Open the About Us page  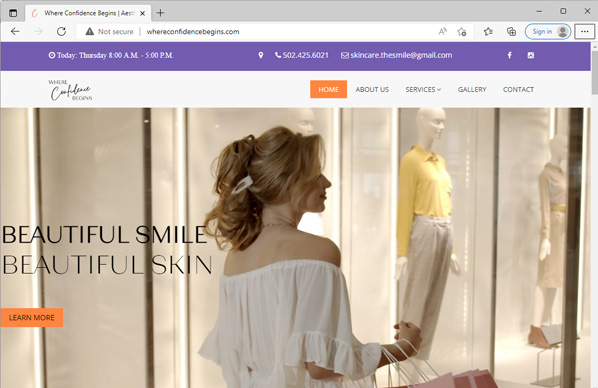pos(372,90)
